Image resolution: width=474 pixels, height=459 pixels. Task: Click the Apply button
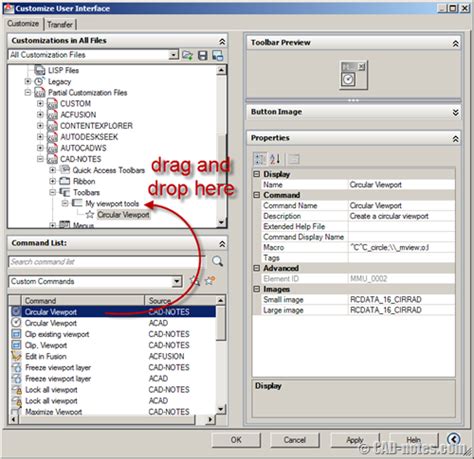[355, 440]
